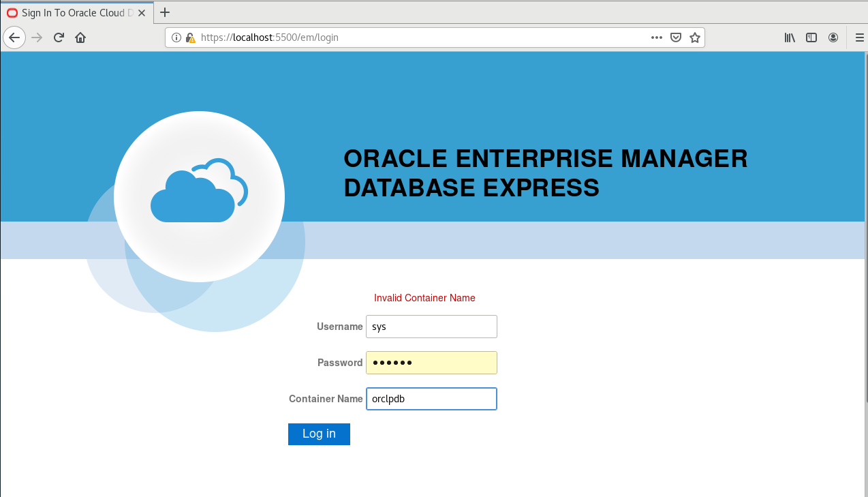Click the Password input field
The height and width of the screenshot is (497, 868).
(431, 363)
